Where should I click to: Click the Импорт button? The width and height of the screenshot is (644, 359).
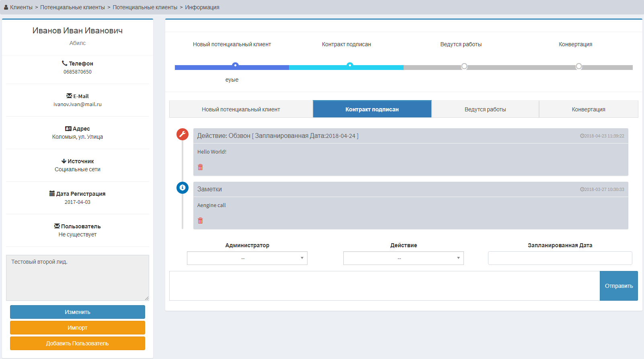(x=78, y=328)
